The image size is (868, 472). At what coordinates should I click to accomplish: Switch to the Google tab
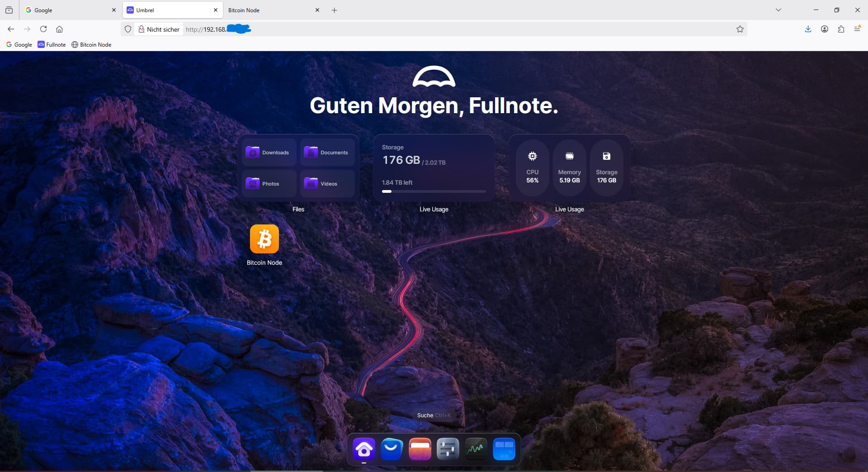click(68, 10)
